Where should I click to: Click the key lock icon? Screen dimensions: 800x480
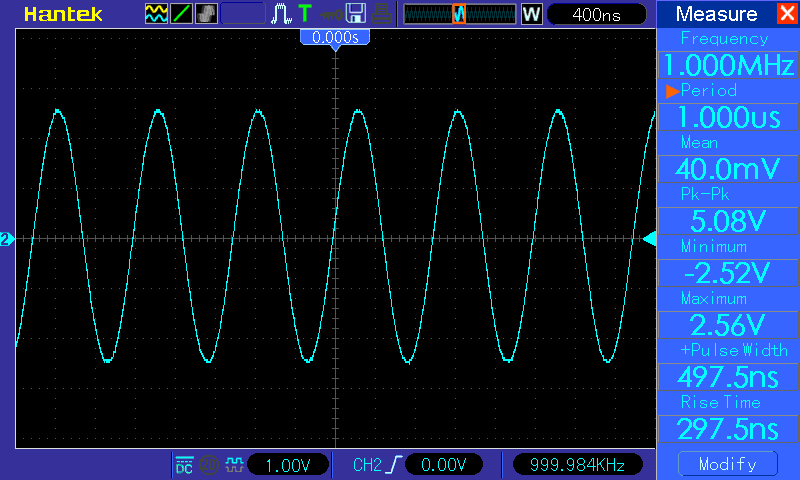point(331,15)
